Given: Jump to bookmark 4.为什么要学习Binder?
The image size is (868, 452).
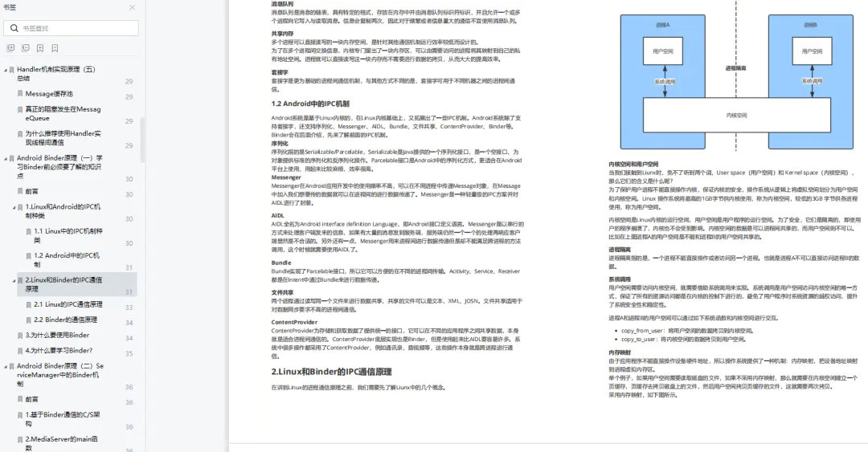Looking at the screenshot, I should coord(59,350).
